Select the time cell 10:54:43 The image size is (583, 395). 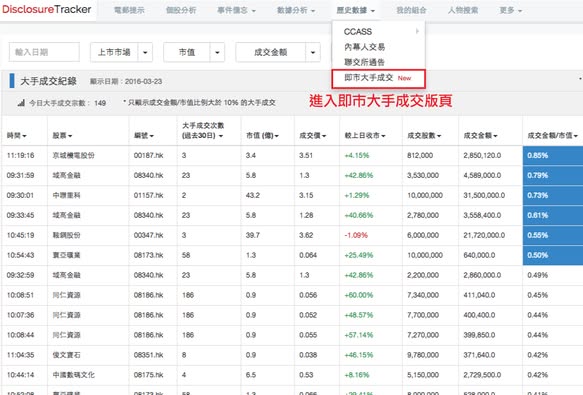click(20, 255)
